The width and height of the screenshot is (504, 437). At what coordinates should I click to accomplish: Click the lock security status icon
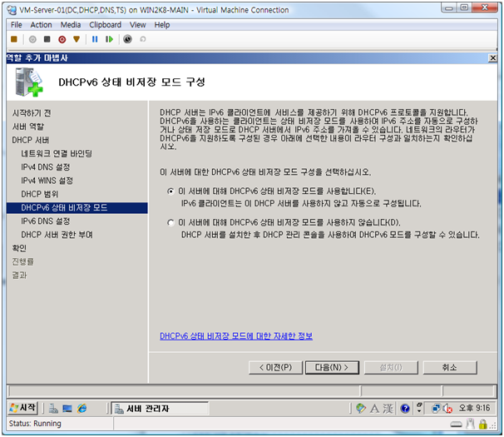(x=482, y=425)
